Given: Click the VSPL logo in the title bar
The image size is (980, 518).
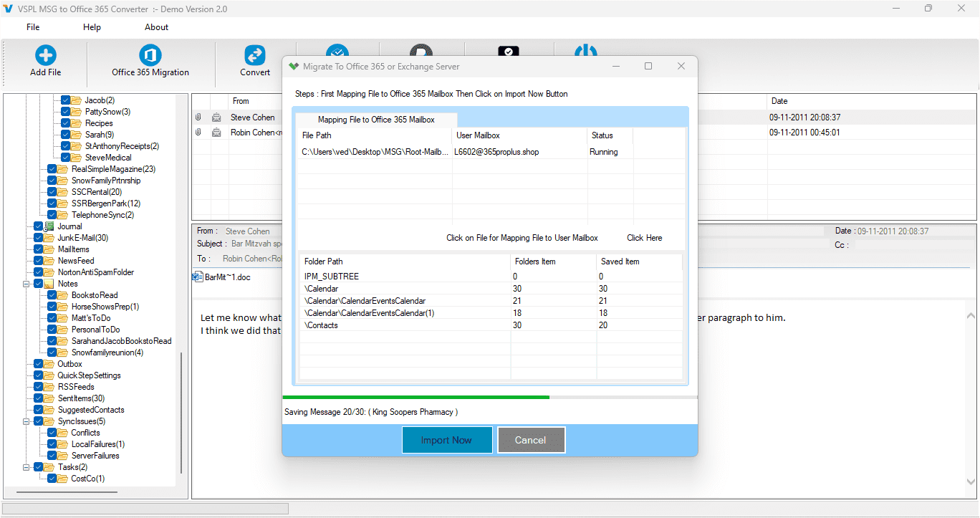Looking at the screenshot, I should point(9,9).
